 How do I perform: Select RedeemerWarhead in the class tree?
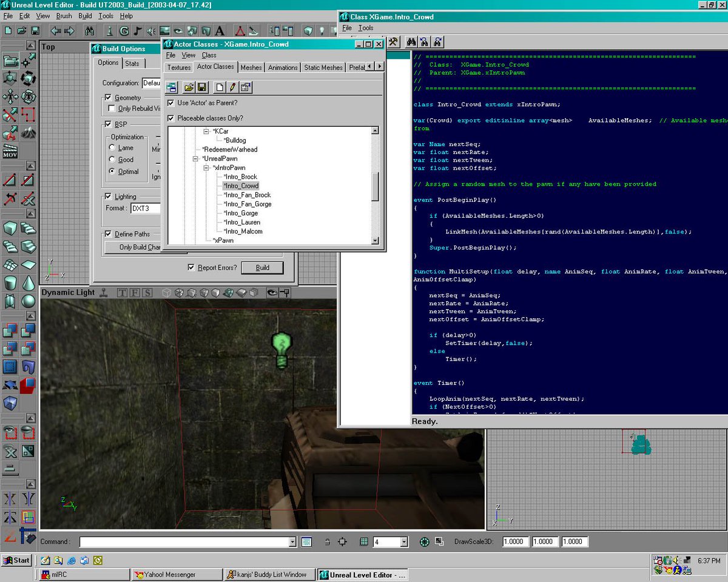(229, 149)
